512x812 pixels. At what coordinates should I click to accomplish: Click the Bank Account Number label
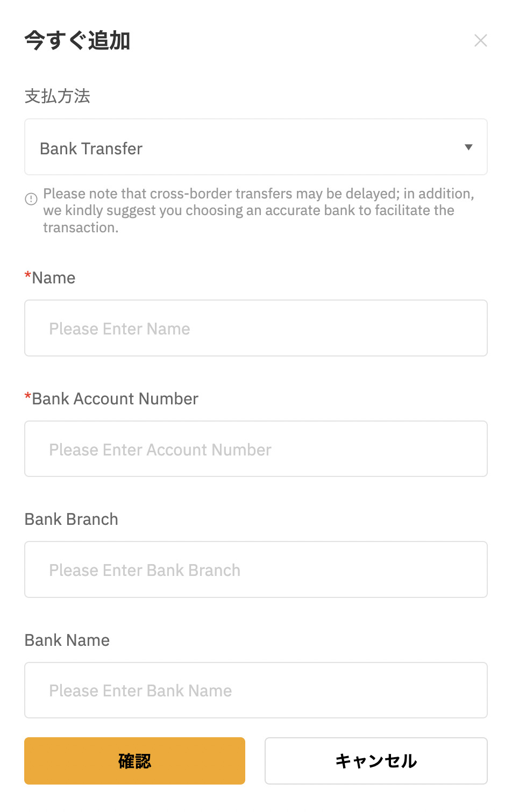(x=115, y=399)
